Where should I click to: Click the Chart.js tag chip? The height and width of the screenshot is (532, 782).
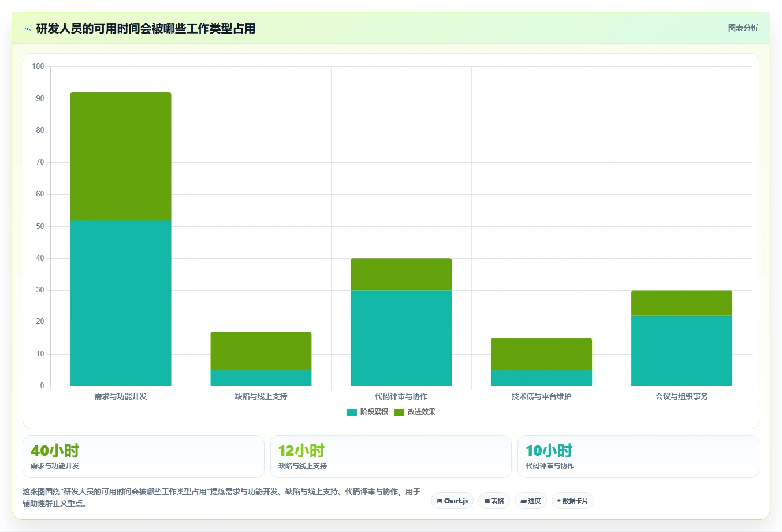coord(452,501)
